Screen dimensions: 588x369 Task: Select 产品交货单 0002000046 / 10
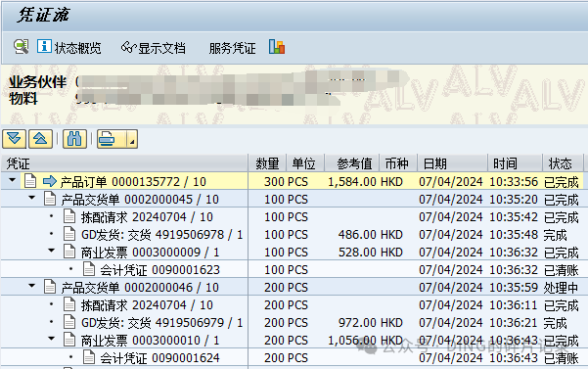(140, 288)
